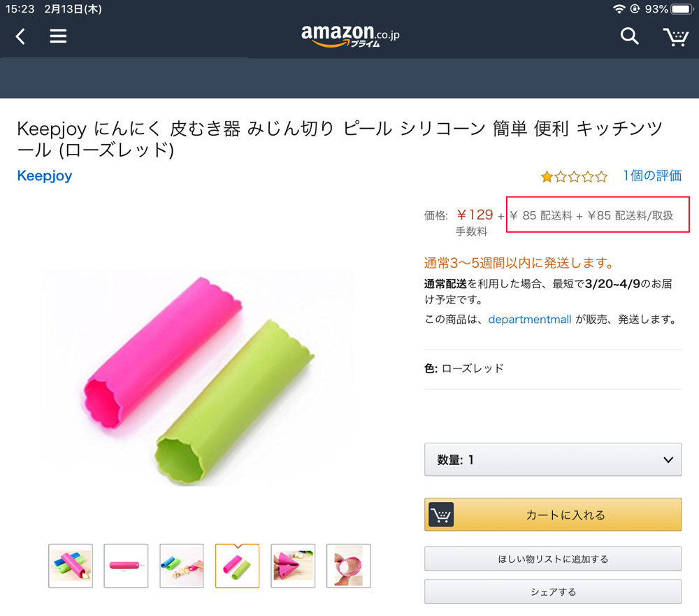This screenshot has height=616, width=699.
Task: Open the shopping cart icon
Action: [675, 36]
